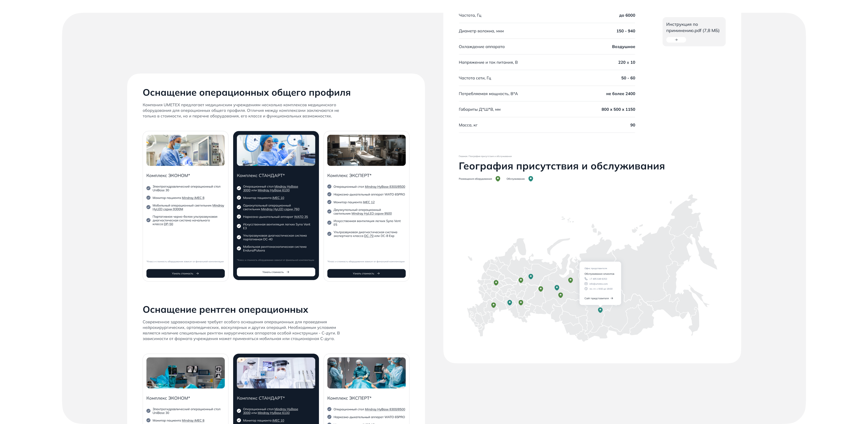Open Mindray iMEC 8 link in first ЭКОНОМ card
Image resolution: width=868 pixels, height=424 pixels.
(x=193, y=198)
